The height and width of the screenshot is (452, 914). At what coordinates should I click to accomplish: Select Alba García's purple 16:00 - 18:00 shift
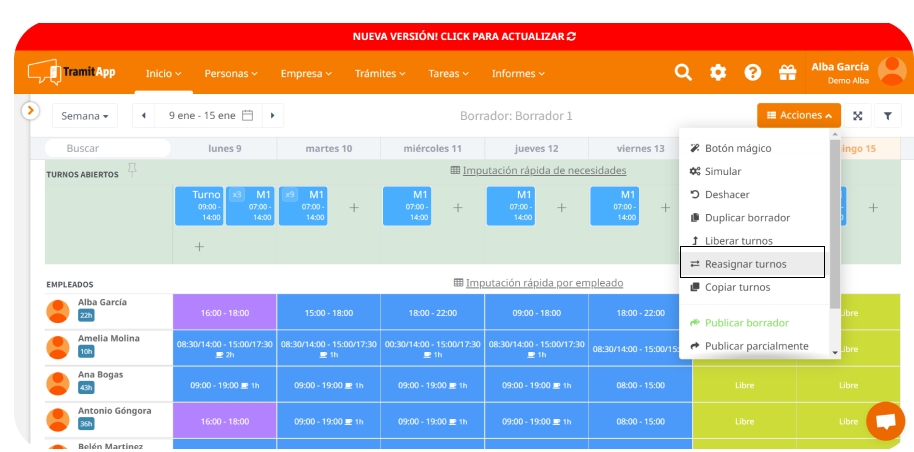(x=224, y=312)
